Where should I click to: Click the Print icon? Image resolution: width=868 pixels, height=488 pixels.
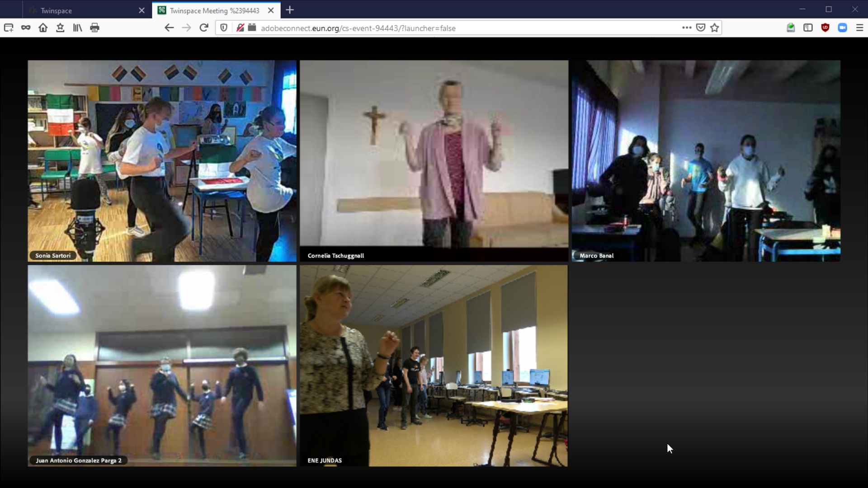94,28
